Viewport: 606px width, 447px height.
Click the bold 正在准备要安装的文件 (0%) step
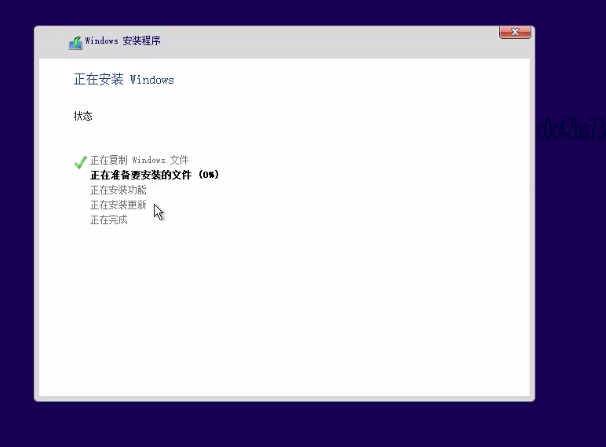[155, 175]
